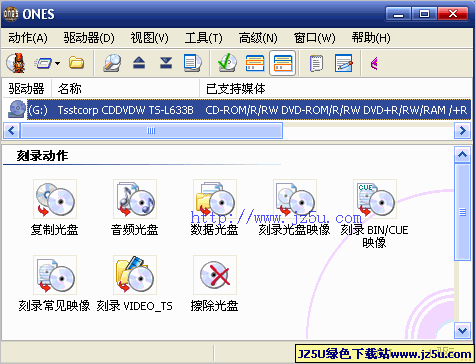476x364 pixels.
Task: Open the notepad log icon
Action: tap(316, 63)
